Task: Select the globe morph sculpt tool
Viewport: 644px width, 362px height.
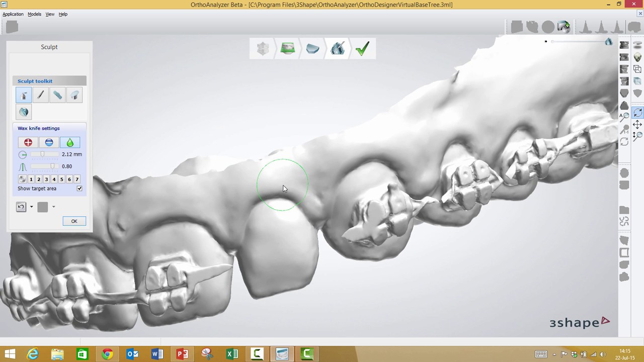Action: pyautogui.click(x=24, y=112)
